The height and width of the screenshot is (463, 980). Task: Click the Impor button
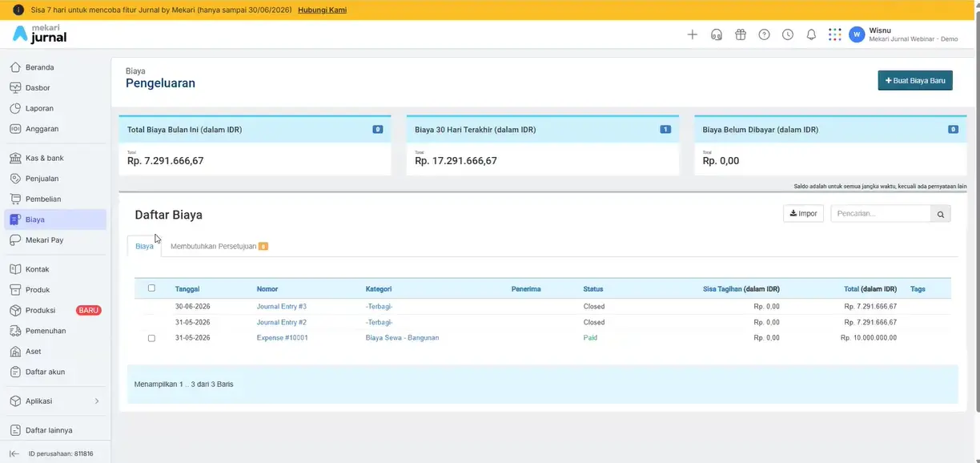(803, 214)
